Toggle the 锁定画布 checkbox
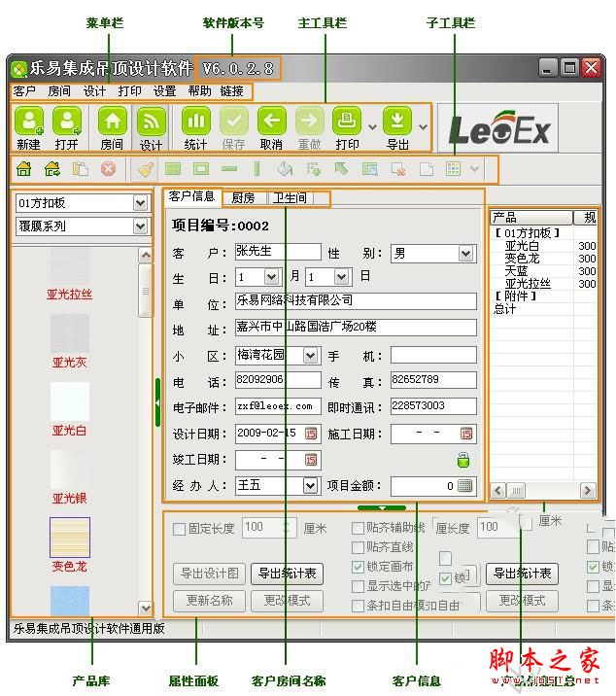This screenshot has height=696, width=616. coord(358,567)
